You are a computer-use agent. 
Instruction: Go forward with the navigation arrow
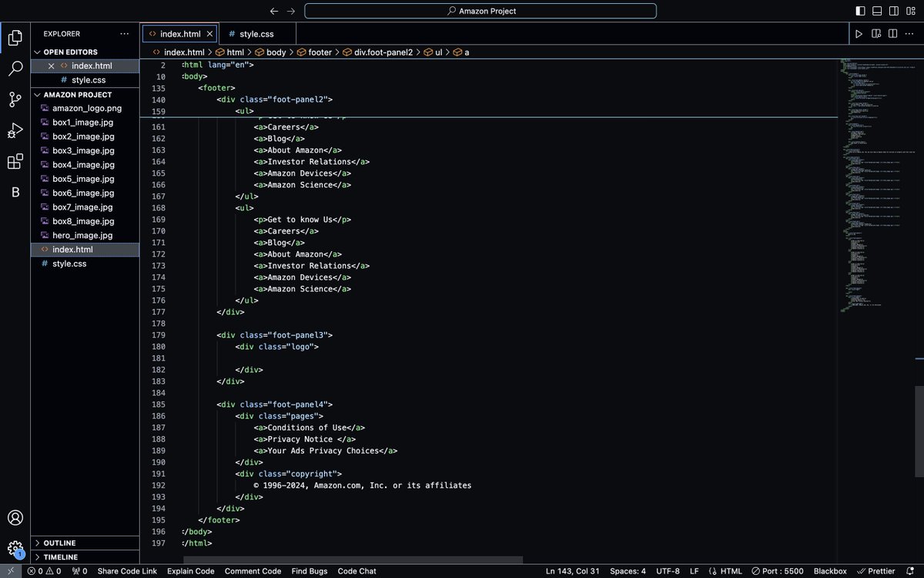point(290,11)
